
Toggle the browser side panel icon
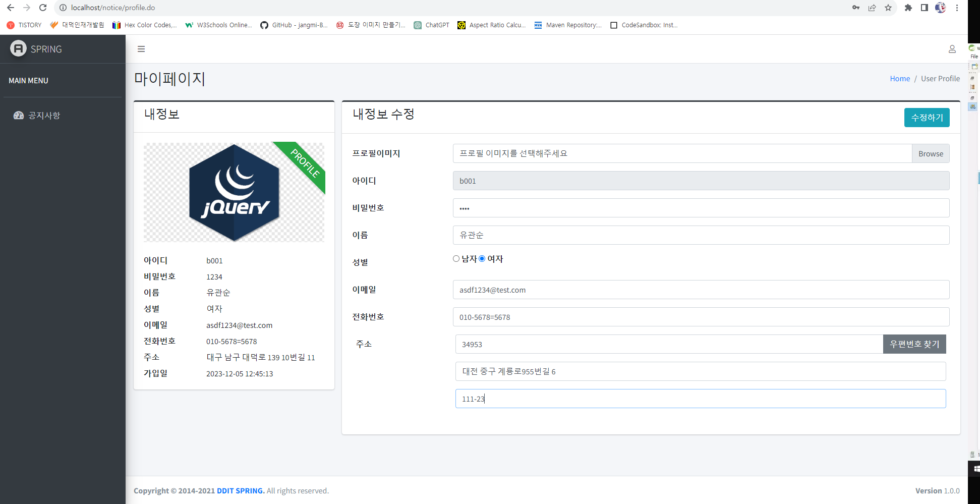tap(925, 8)
